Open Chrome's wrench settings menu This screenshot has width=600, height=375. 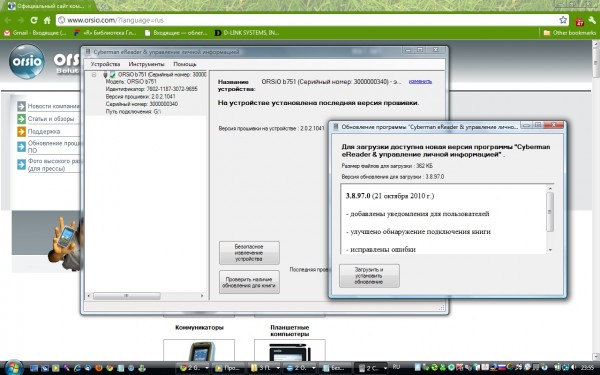[x=592, y=20]
